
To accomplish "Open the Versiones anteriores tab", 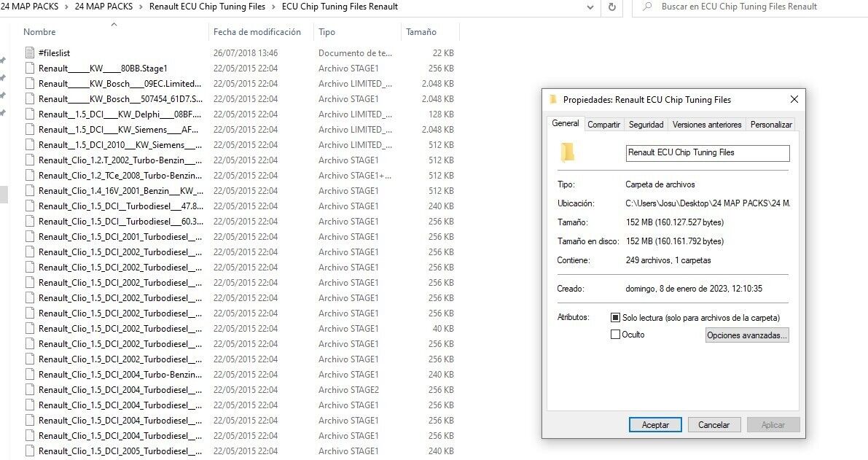I will pos(707,125).
